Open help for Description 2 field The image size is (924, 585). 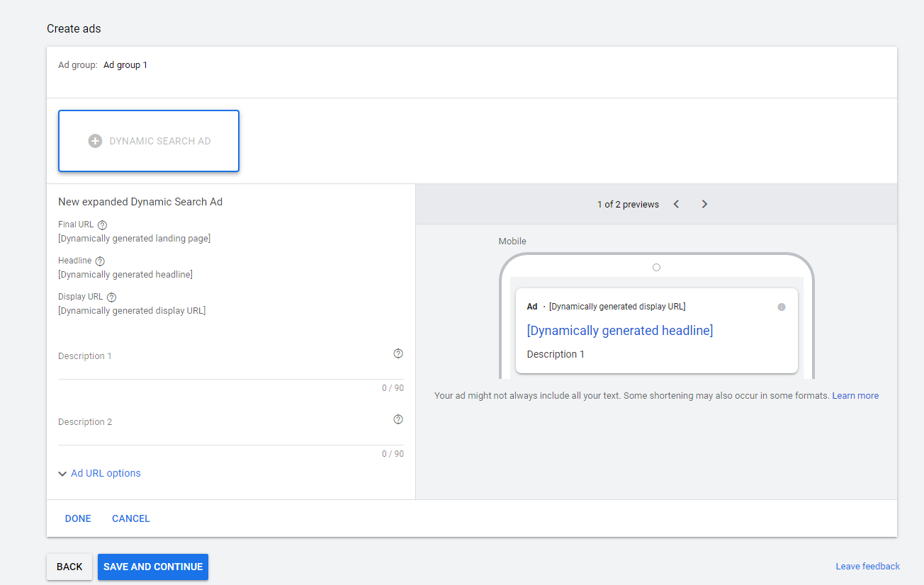pos(398,419)
